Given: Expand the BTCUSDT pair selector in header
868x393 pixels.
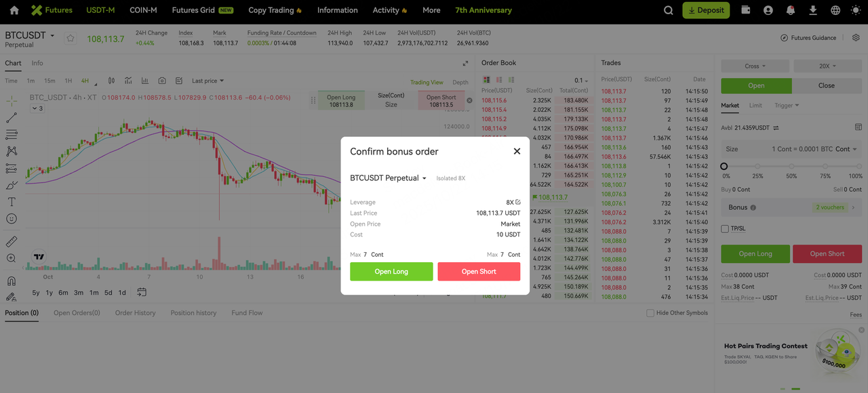Looking at the screenshot, I should pyautogui.click(x=52, y=35).
